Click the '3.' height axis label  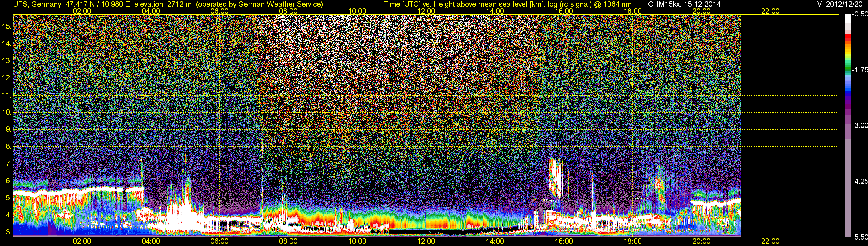click(x=8, y=232)
